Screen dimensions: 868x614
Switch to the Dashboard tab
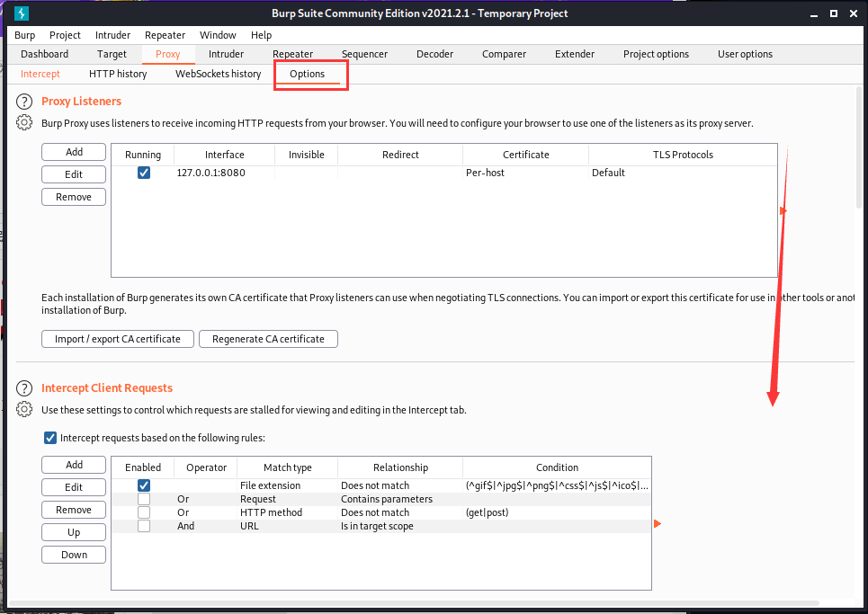coord(44,54)
